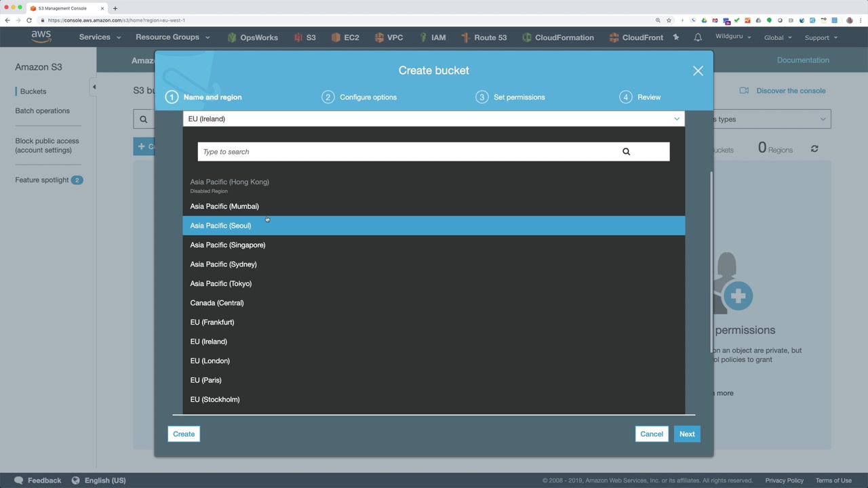Open Buckets in the sidebar

(33, 91)
